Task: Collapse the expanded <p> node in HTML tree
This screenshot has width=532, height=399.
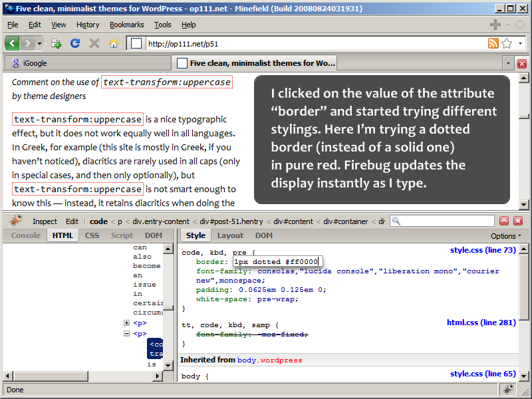Action: (126, 334)
